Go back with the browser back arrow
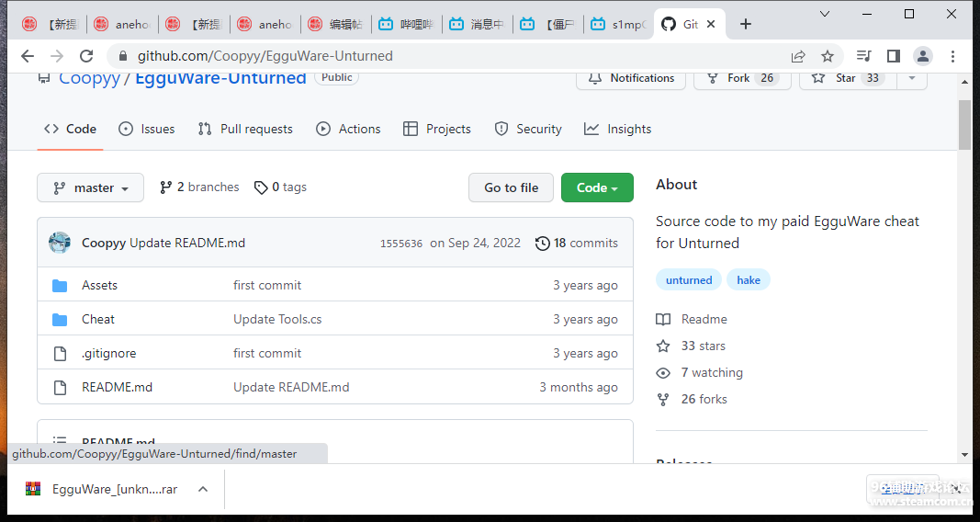The image size is (980, 522). coord(28,56)
